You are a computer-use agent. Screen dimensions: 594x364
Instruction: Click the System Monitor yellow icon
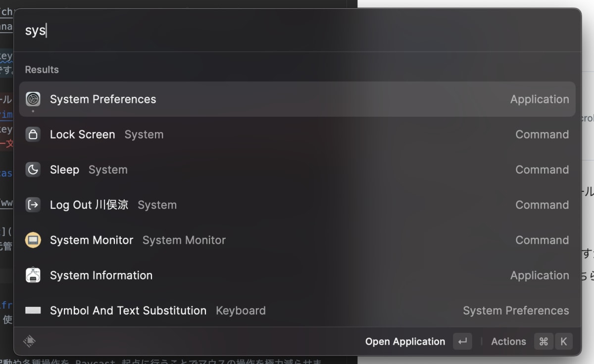[x=33, y=240]
